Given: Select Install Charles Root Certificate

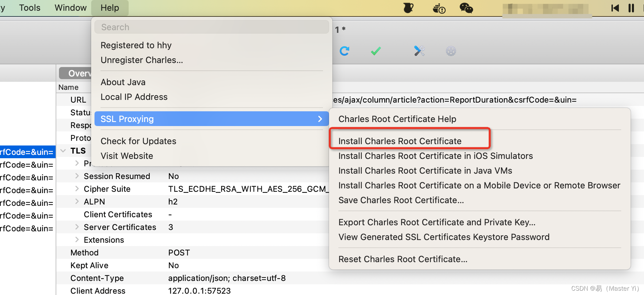Looking at the screenshot, I should [480, 141].
